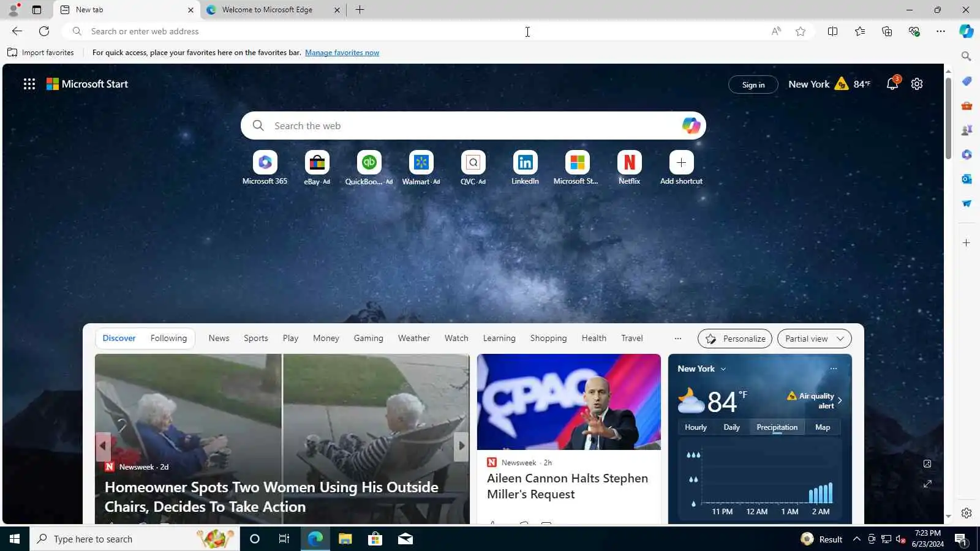Click the Read aloud icon in the address bar
This screenshot has width=980, height=551.
776,31
